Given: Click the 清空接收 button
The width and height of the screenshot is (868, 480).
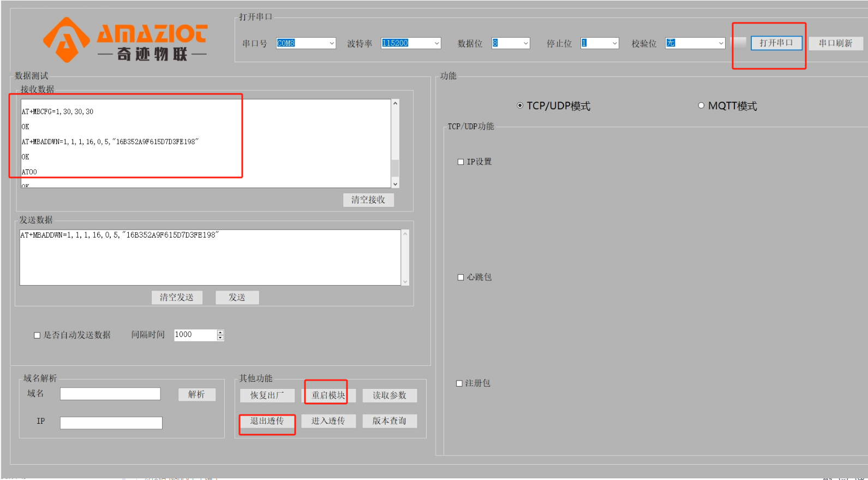Looking at the screenshot, I should click(x=368, y=200).
